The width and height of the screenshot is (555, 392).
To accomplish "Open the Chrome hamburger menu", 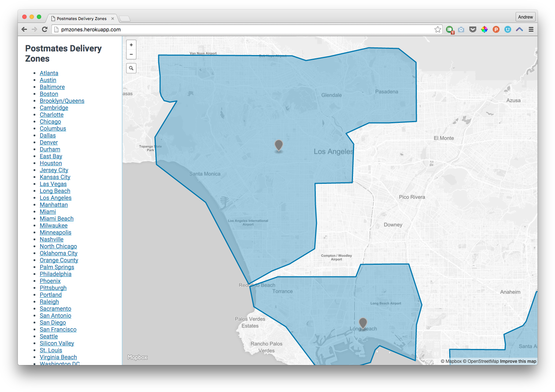I will (x=531, y=30).
